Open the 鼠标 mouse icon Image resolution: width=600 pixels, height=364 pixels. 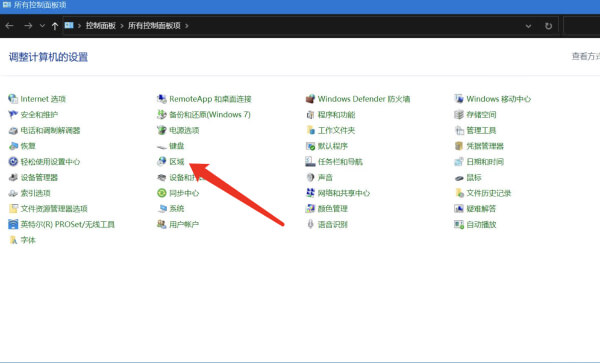click(459, 178)
